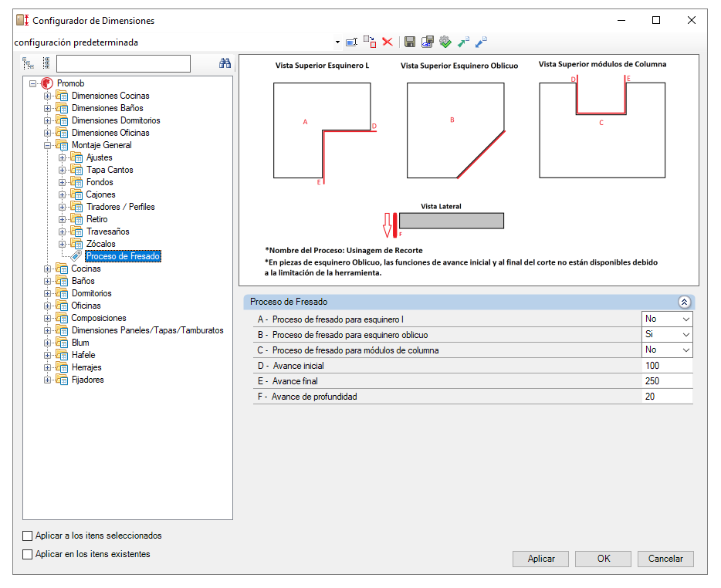Viewport: 721px width, 588px height.
Task: Collapse the Montaje General node
Action: [x=47, y=145]
